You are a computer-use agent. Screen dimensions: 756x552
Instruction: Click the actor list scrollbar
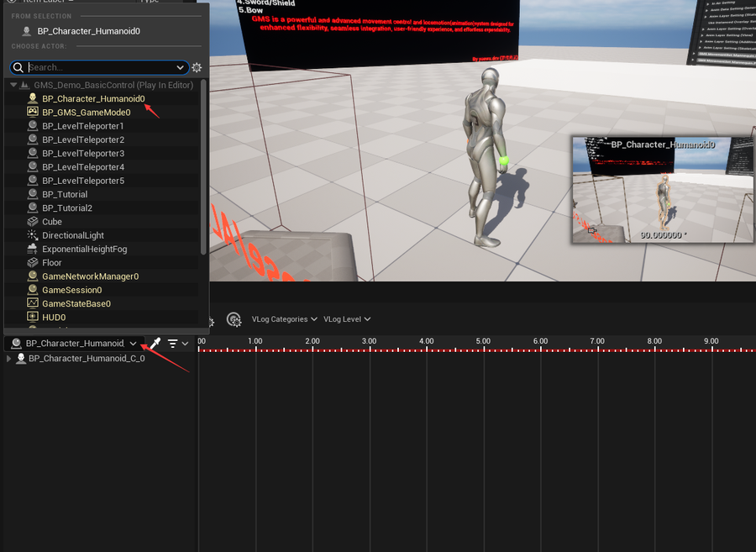pyautogui.click(x=203, y=167)
